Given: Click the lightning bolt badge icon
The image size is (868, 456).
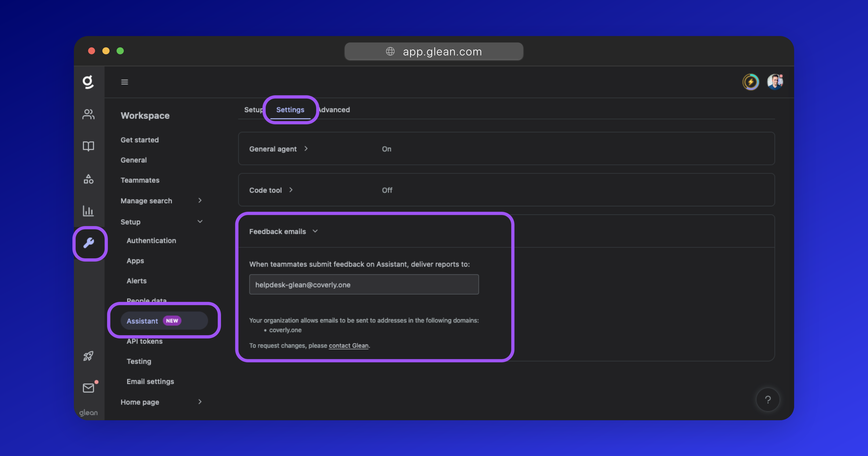Looking at the screenshot, I should click(750, 82).
